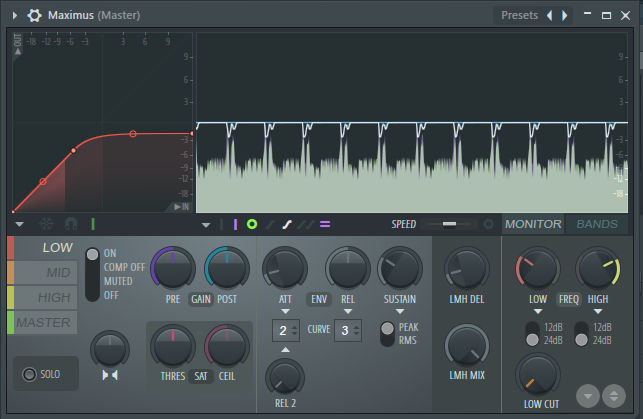This screenshot has width=643, height=419.
Task: Toggle the purple vertical bar display icon
Action: 235,224
